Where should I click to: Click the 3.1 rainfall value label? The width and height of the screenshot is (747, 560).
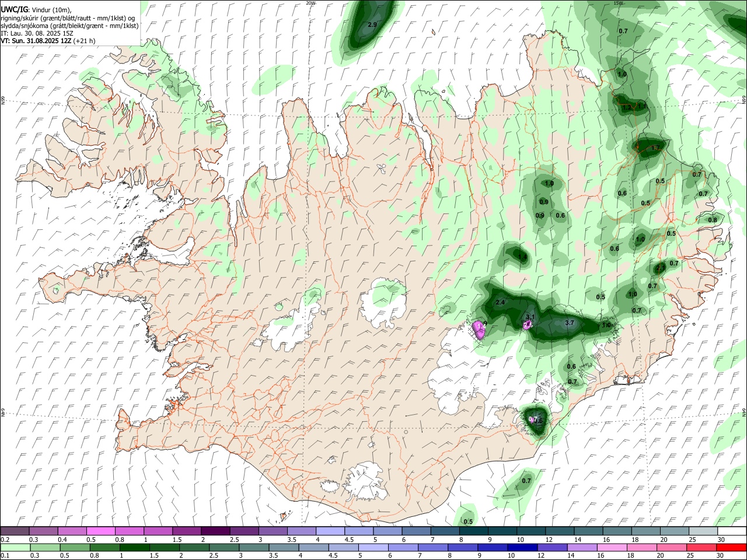[530, 317]
